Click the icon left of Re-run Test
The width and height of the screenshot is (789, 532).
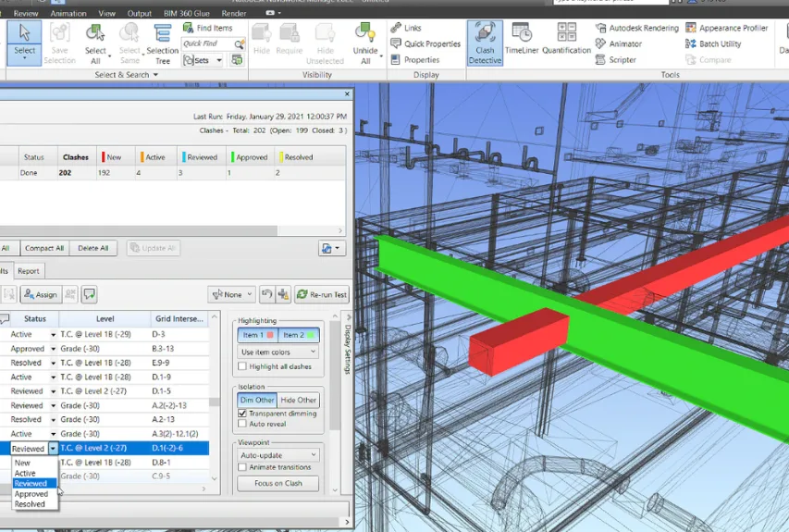pyautogui.click(x=283, y=294)
